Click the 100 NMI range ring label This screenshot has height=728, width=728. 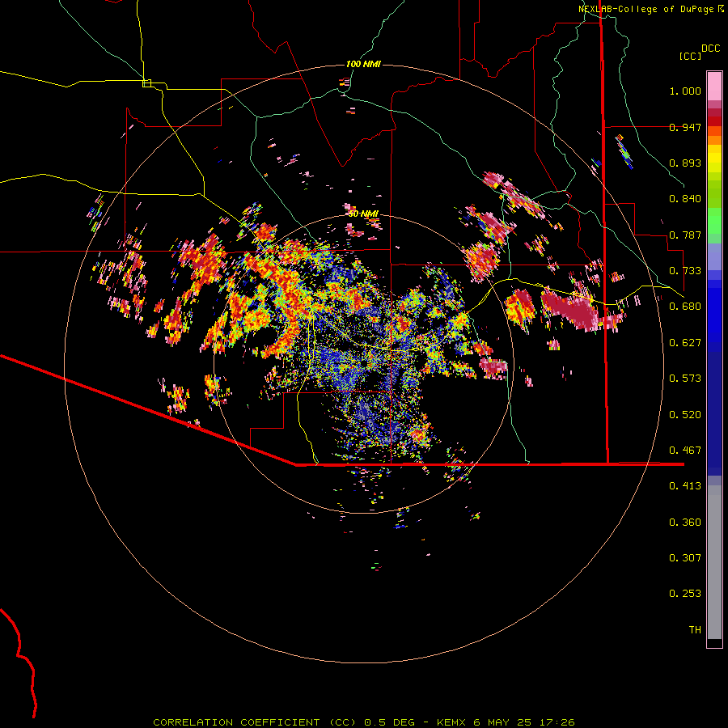363,64
